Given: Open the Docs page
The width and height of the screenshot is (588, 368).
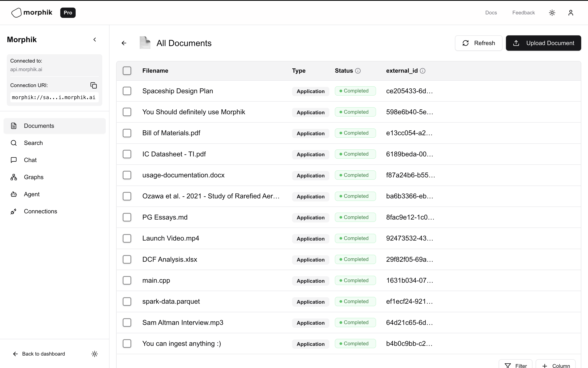Looking at the screenshot, I should 491,12.
